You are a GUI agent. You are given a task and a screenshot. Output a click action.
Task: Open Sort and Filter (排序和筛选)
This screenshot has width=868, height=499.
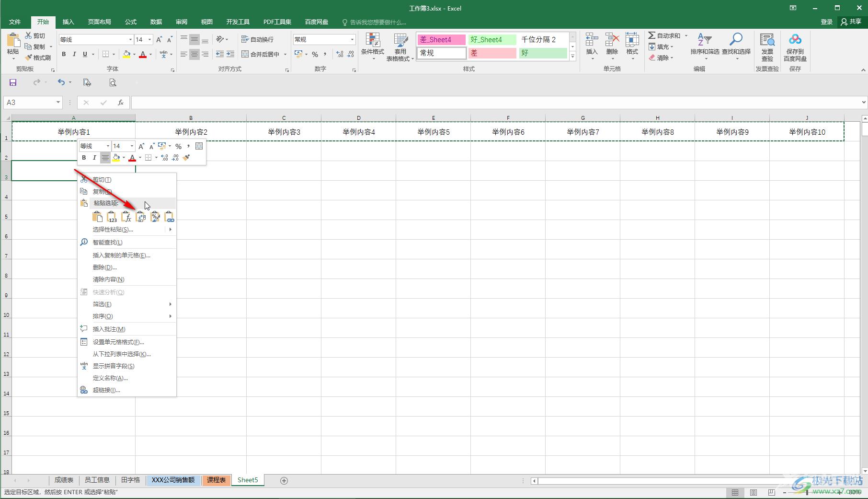click(x=705, y=46)
